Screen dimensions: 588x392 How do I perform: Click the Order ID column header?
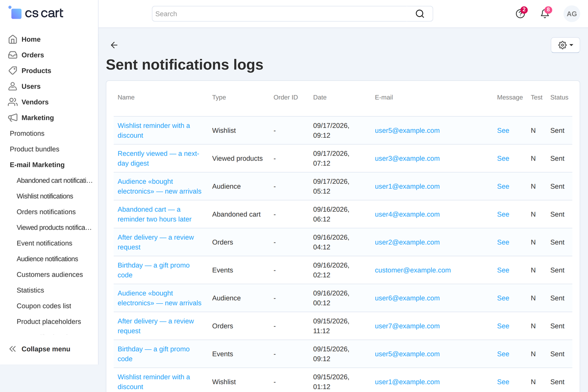tap(286, 98)
